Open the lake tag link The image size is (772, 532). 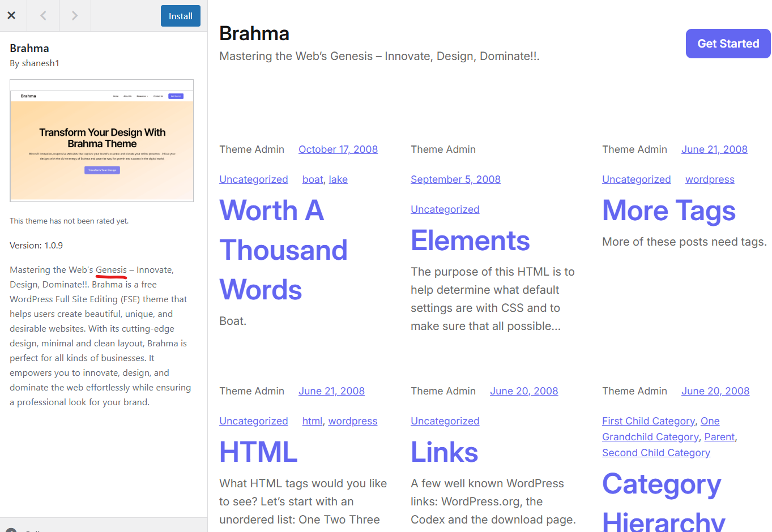pos(338,179)
